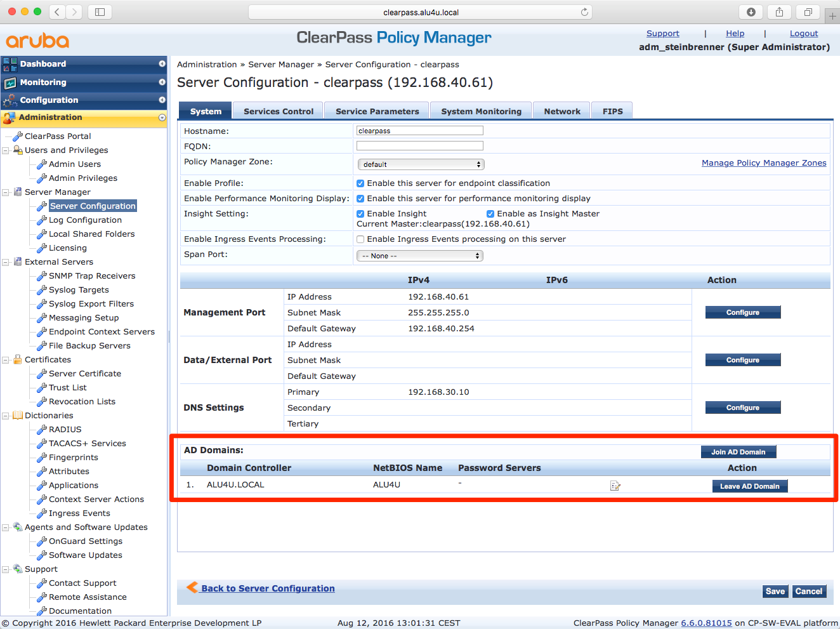Click the page reload icon in address bar

pyautogui.click(x=584, y=12)
